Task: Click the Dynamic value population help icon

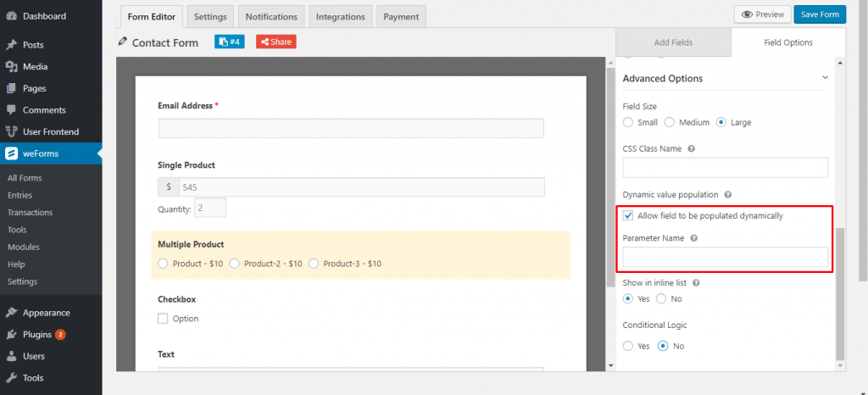Action: coord(728,195)
